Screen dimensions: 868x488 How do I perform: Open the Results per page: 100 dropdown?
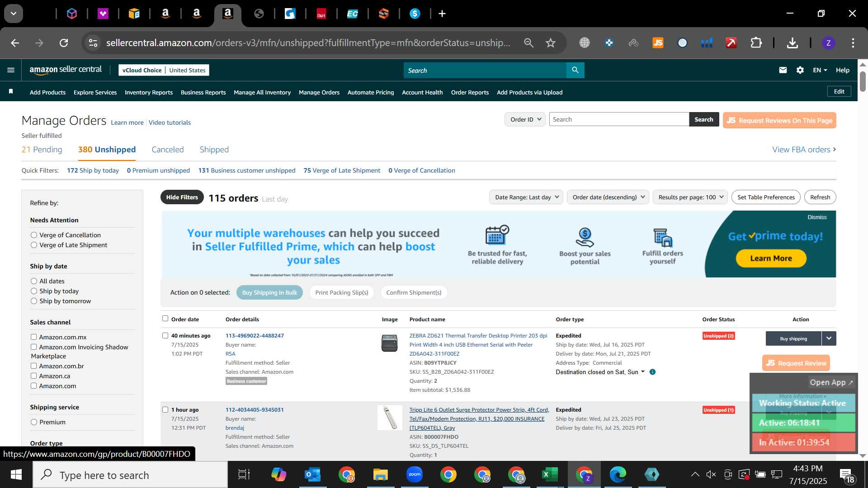click(x=690, y=197)
